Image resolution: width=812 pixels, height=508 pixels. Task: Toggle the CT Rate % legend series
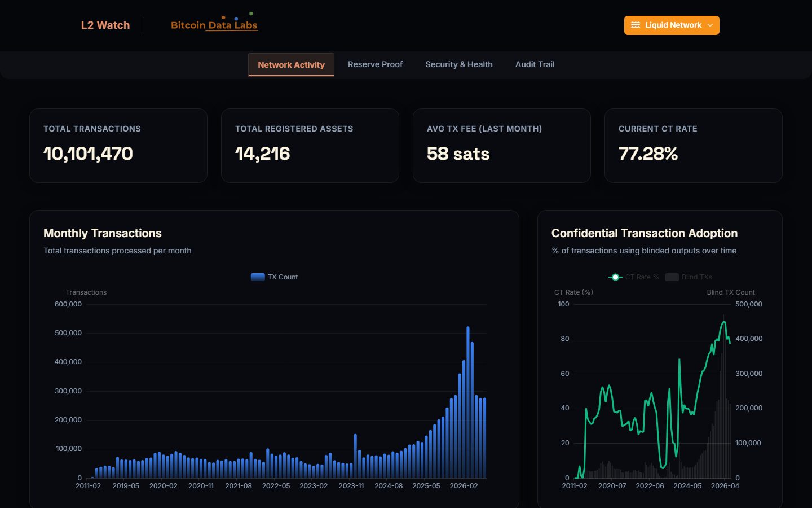634,277
